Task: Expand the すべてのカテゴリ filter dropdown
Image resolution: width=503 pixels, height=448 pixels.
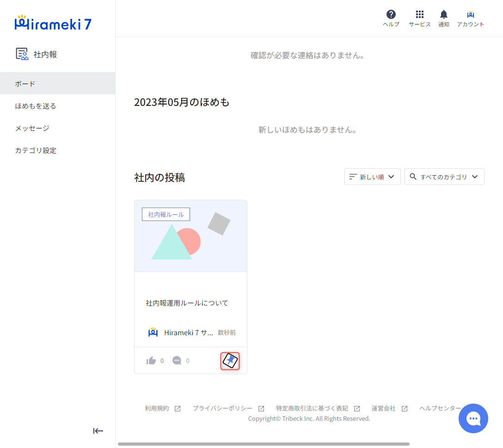Action: [x=444, y=177]
